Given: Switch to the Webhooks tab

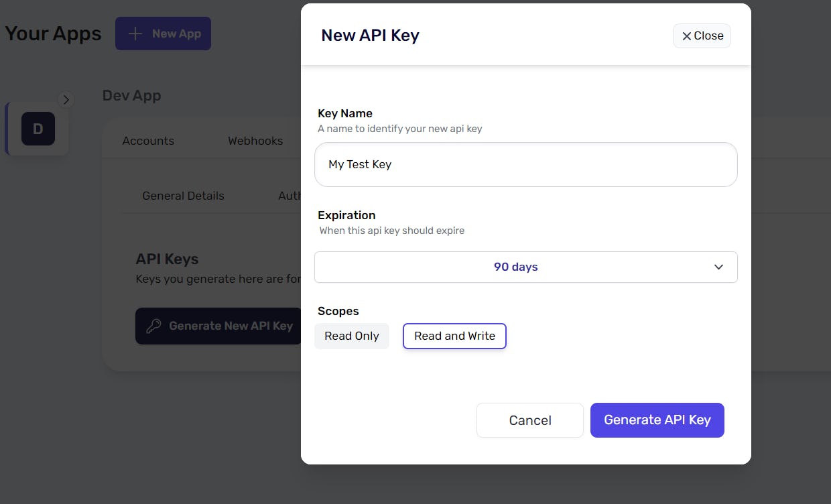Looking at the screenshot, I should click(x=255, y=141).
